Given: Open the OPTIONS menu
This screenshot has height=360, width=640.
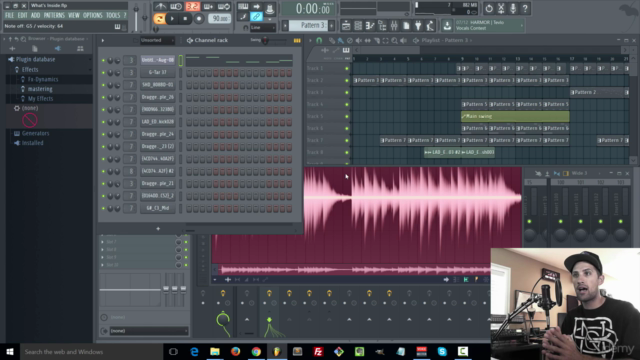Looking at the screenshot, I should click(x=93, y=16).
